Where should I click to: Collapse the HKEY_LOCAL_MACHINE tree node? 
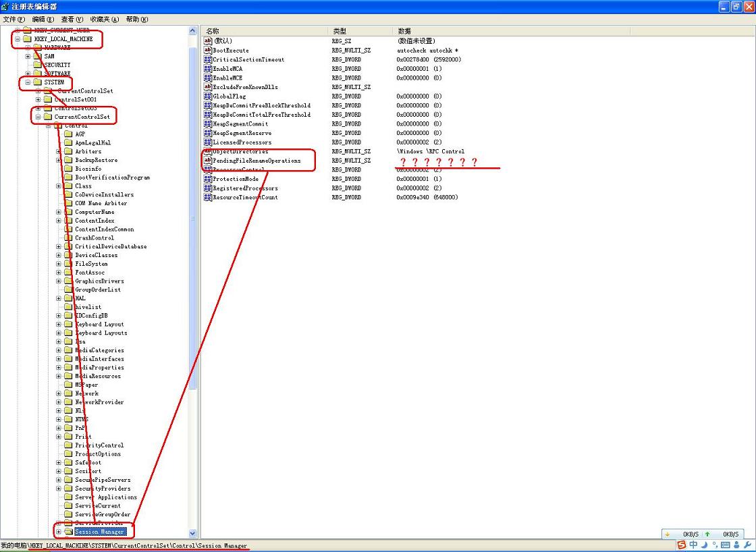point(18,39)
